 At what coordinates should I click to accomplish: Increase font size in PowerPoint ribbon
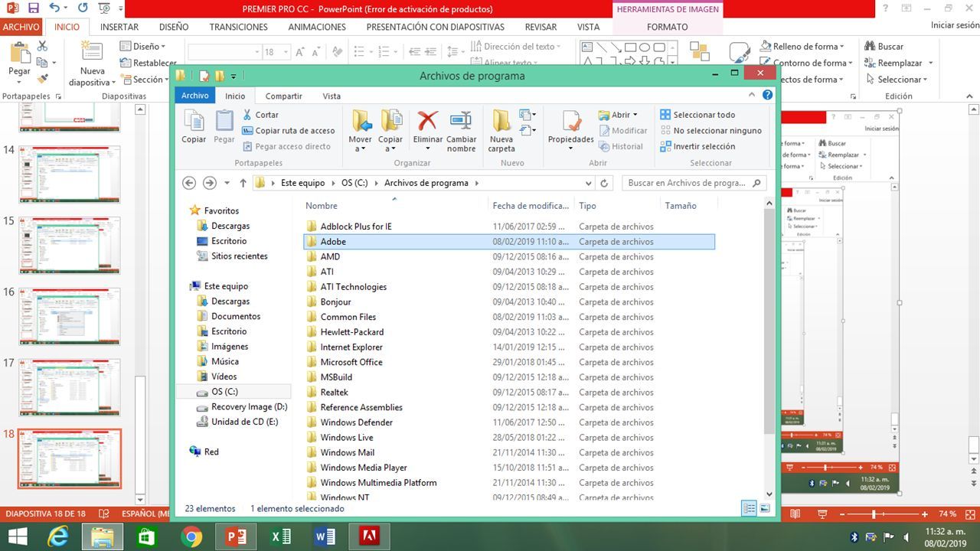coord(299,53)
